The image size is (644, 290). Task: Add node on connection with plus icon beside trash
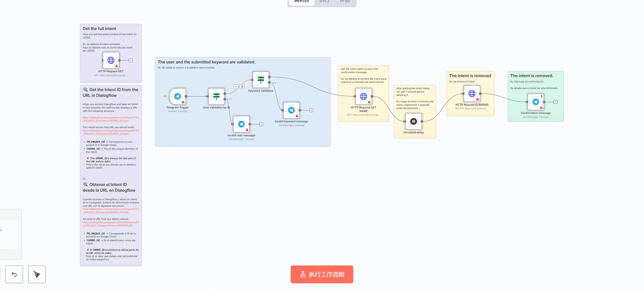pyautogui.click(x=236, y=87)
